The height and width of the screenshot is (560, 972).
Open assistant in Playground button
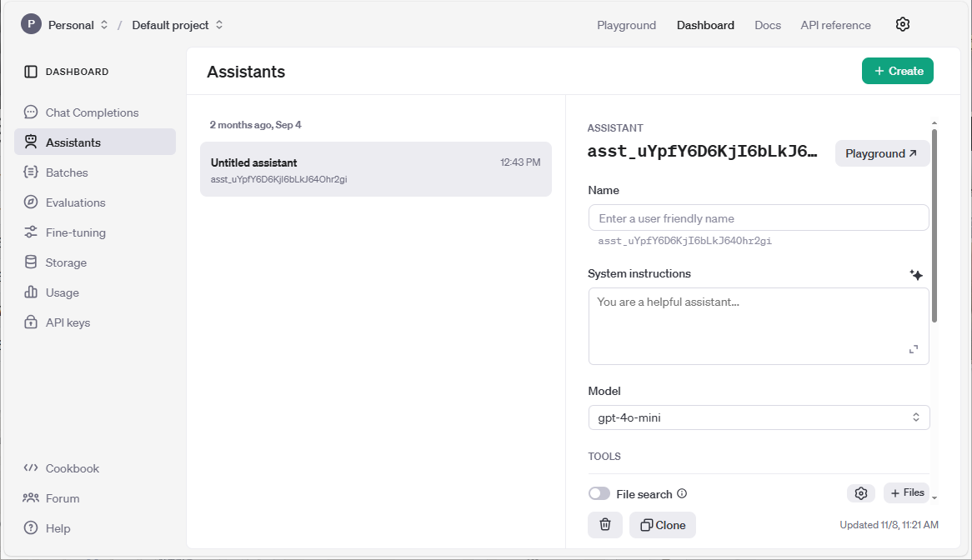(881, 153)
